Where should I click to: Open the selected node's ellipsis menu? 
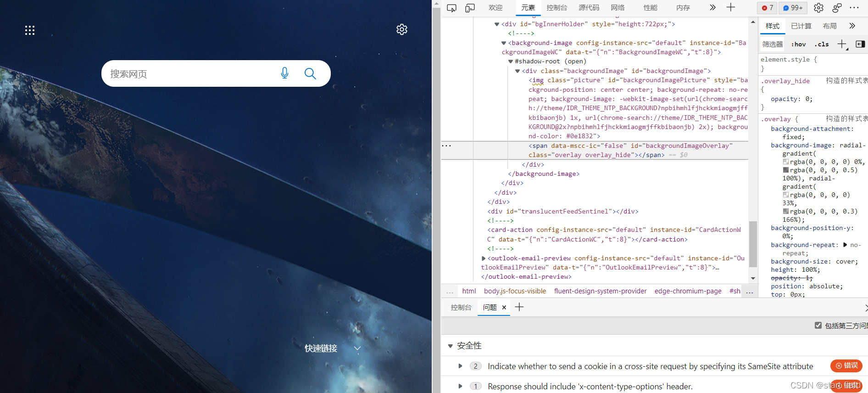point(446,146)
